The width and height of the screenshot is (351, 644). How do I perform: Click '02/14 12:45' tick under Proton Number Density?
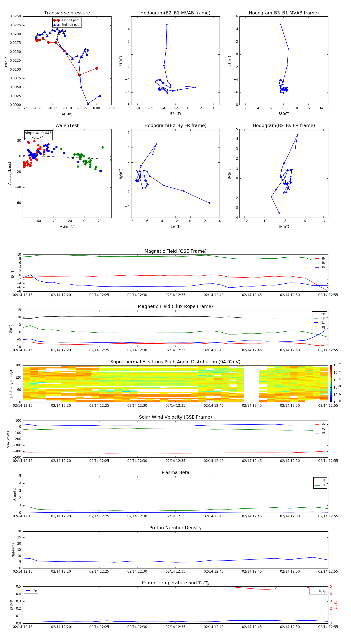(x=252, y=571)
